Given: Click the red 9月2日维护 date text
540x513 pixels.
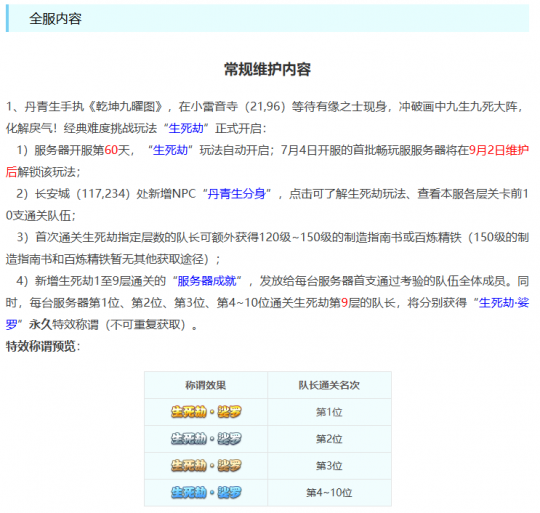Looking at the screenshot, I should click(499, 150).
